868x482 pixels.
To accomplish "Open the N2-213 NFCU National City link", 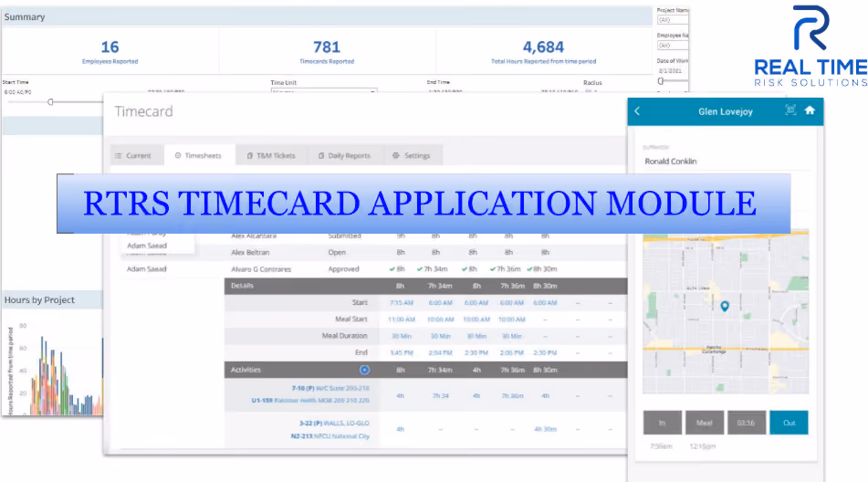I will coord(329,436).
